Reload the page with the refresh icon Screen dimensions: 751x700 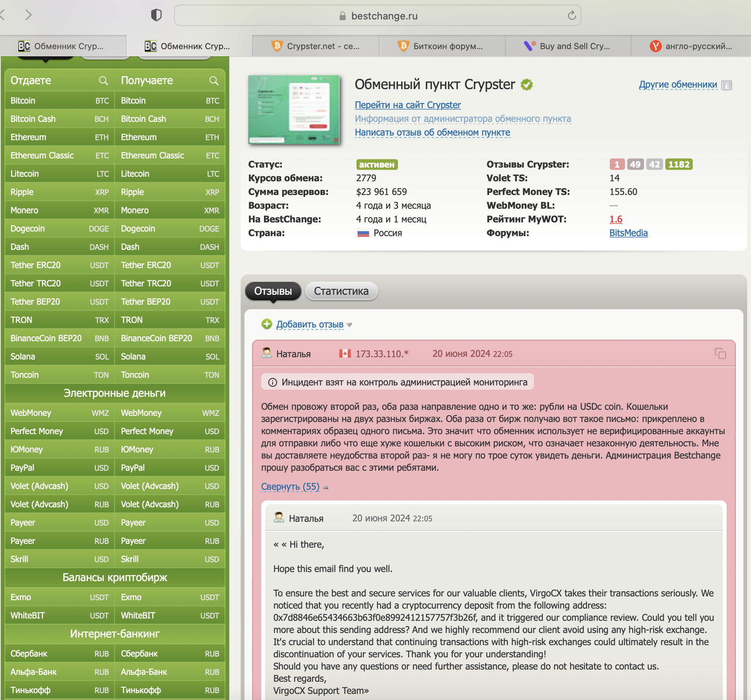pyautogui.click(x=572, y=15)
